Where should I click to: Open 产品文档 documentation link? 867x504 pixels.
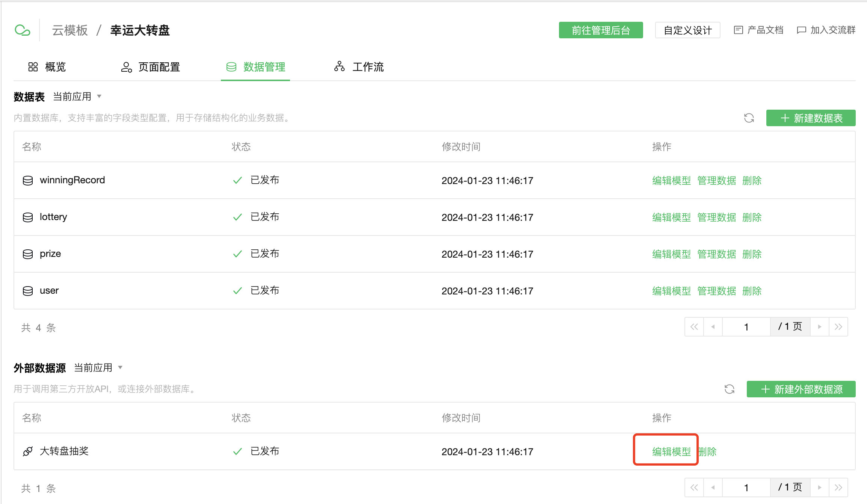point(758,30)
